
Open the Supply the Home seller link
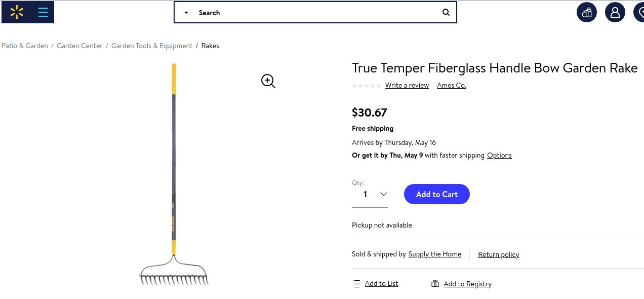[434, 254]
